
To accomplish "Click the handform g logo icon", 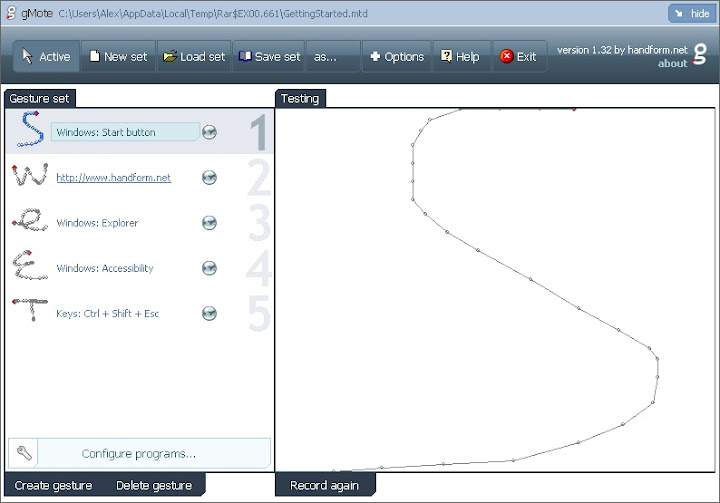I will pyautogui.click(x=699, y=55).
